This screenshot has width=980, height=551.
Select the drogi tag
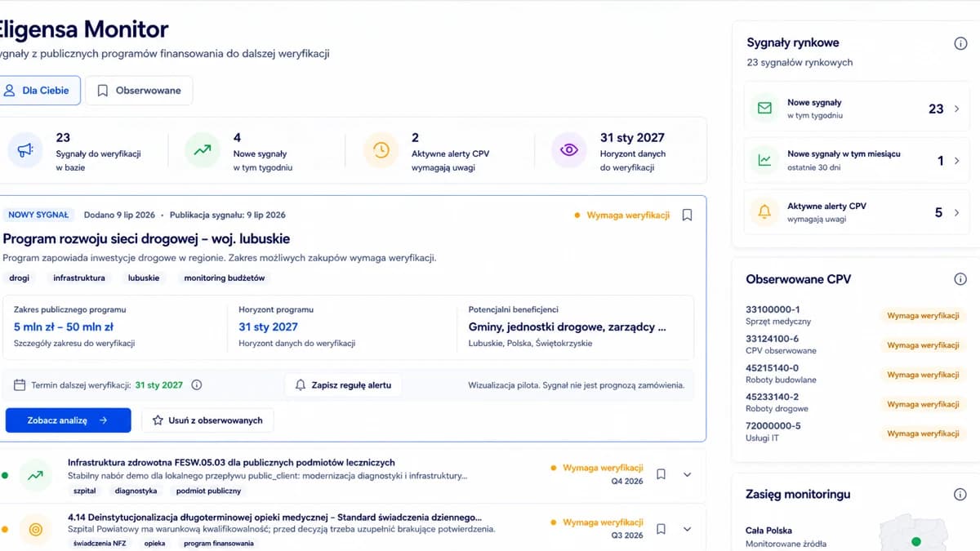tap(20, 278)
